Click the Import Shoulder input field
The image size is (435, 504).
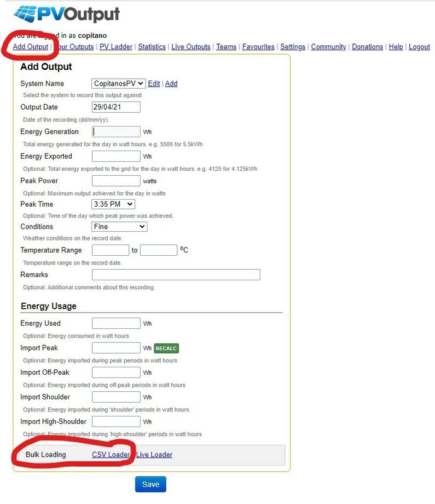pos(116,397)
